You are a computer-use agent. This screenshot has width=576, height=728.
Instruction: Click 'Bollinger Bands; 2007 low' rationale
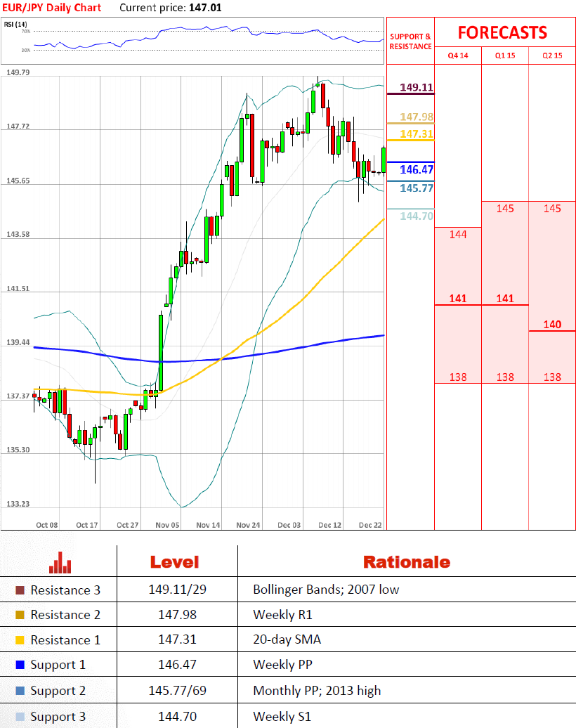[x=326, y=590]
